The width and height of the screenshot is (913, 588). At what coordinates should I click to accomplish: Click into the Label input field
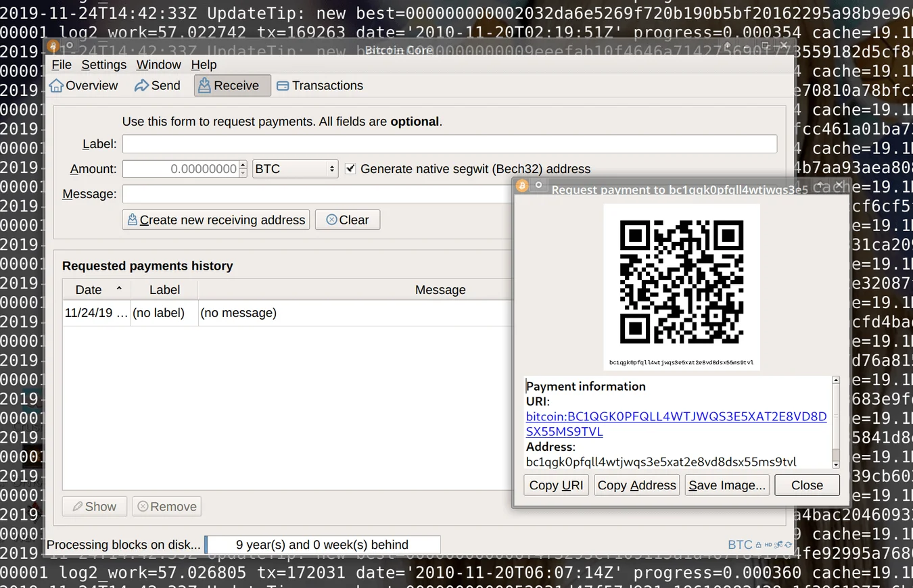click(x=449, y=144)
